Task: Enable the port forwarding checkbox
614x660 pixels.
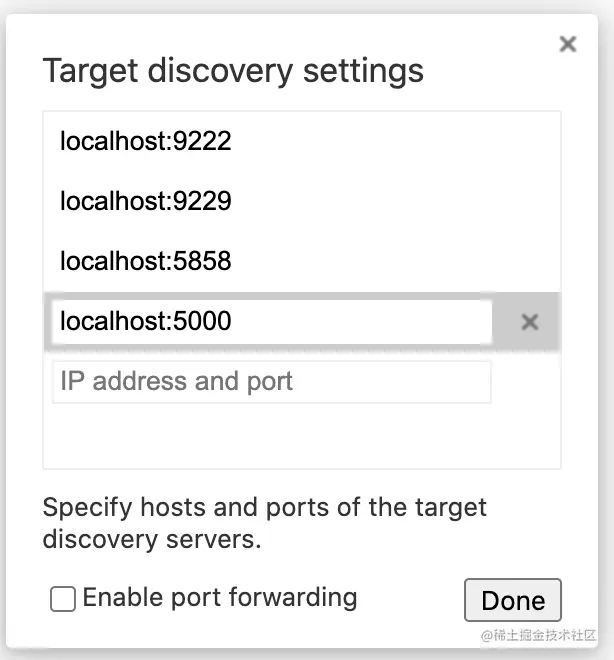Action: coord(63,599)
